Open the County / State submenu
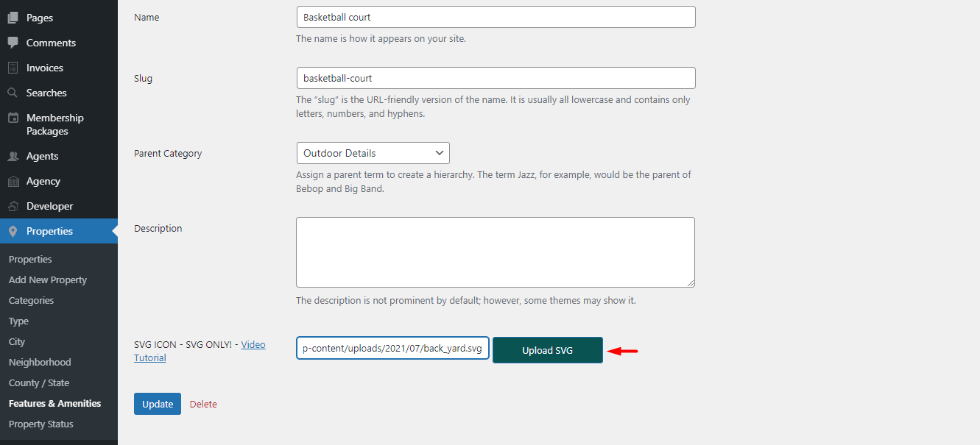 [39, 382]
